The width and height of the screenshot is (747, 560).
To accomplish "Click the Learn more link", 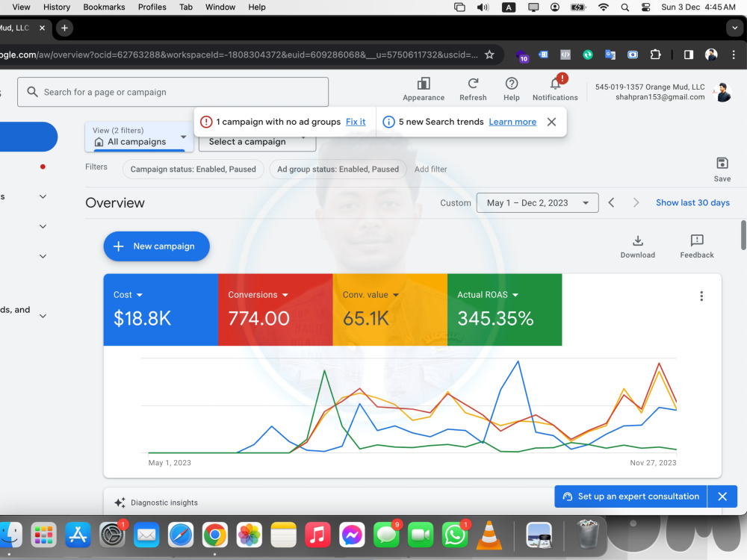I will click(512, 122).
